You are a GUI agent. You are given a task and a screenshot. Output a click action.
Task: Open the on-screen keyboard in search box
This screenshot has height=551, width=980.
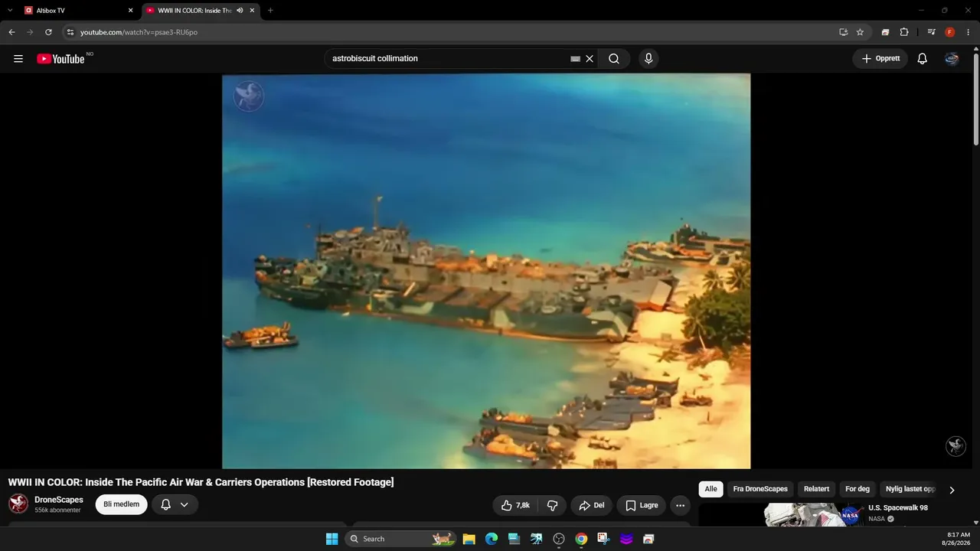coord(576,59)
